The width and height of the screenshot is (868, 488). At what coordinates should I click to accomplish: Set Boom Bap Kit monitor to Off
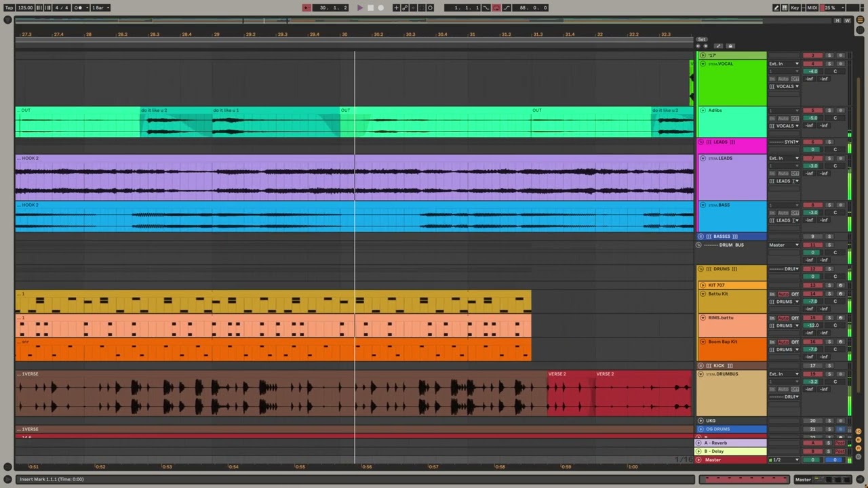coord(795,342)
